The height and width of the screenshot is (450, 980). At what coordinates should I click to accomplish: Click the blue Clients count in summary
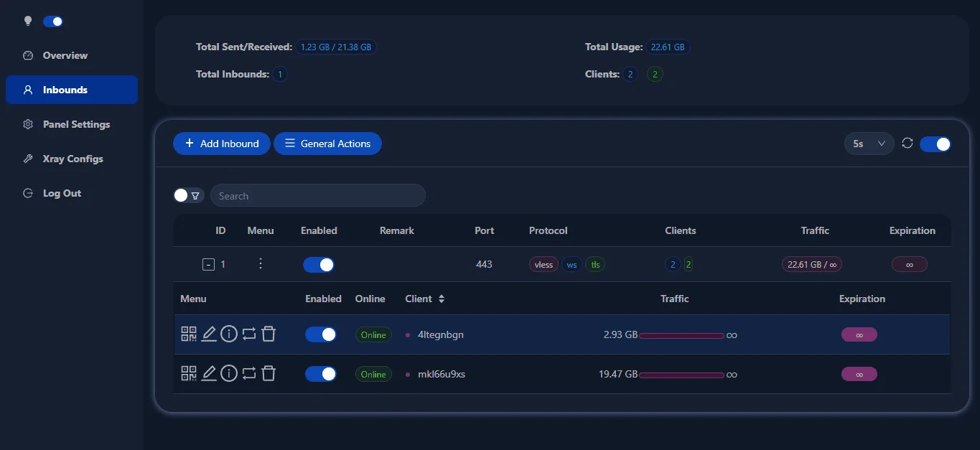[x=630, y=74]
